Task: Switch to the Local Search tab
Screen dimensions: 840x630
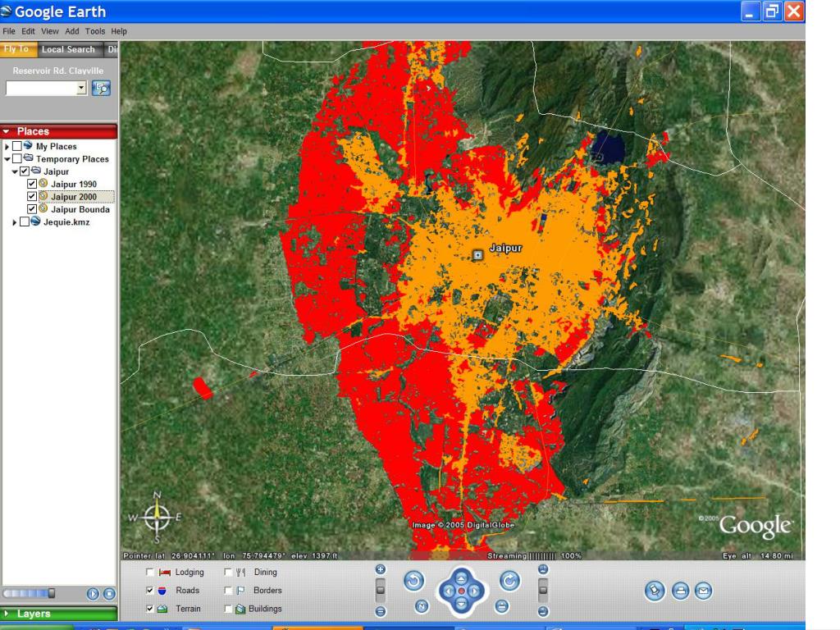Action: pyautogui.click(x=69, y=49)
